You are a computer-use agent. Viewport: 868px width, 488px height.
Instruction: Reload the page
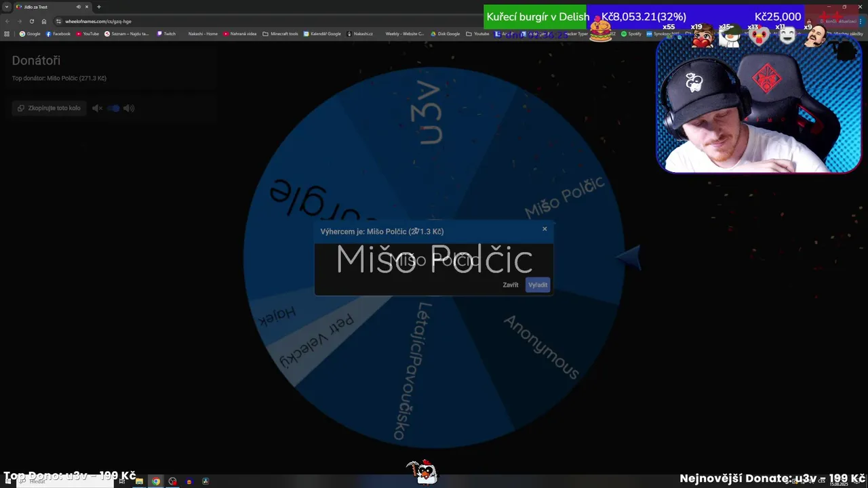tap(31, 21)
